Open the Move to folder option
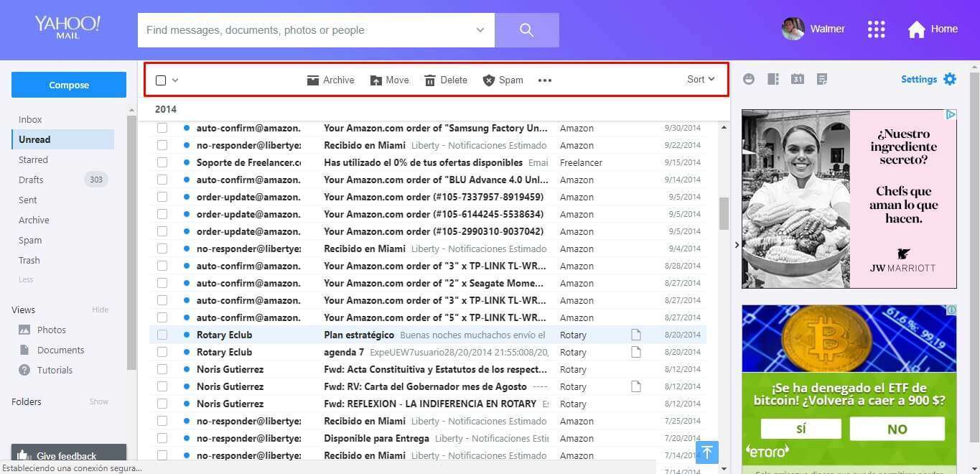Viewport: 980px width, 474px height. (x=389, y=80)
